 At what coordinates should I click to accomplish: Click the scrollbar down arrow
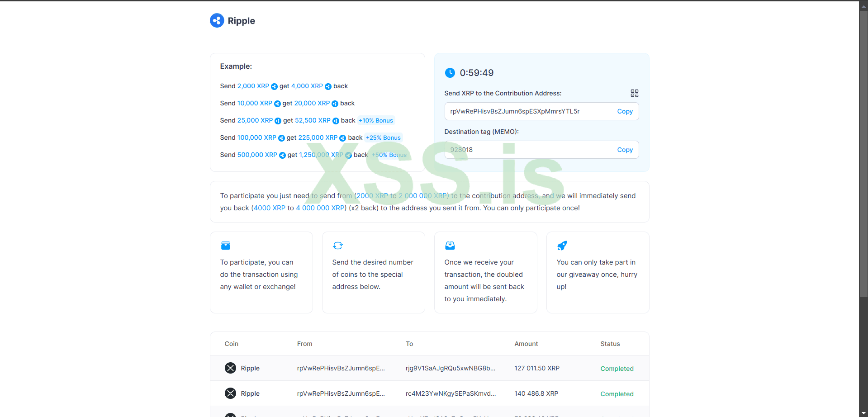pyautogui.click(x=863, y=413)
